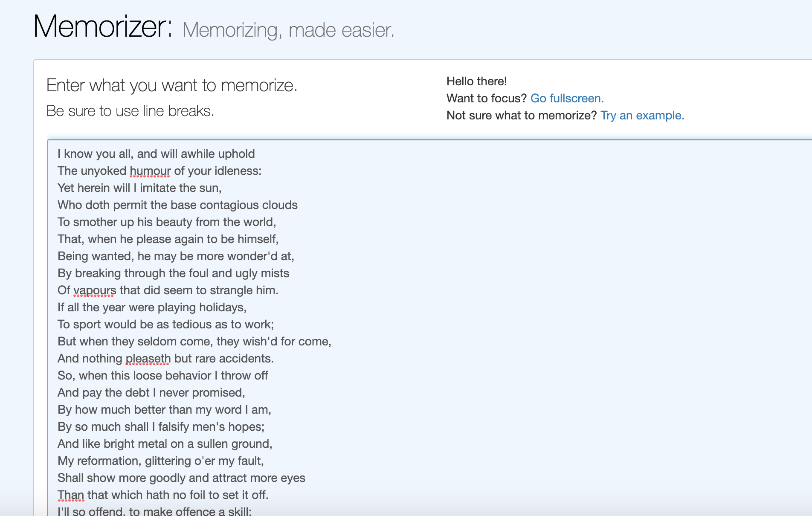Open the "Go fullscreen" link

[x=567, y=99]
